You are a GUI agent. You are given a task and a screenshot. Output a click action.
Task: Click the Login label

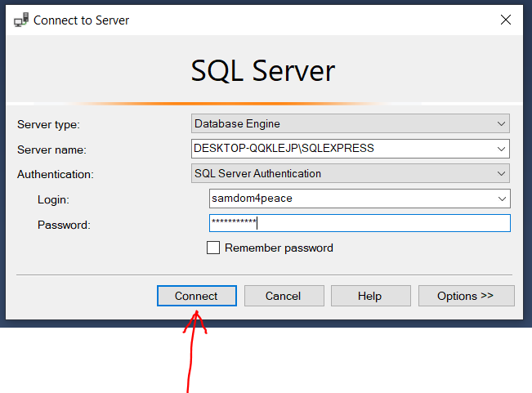(x=53, y=199)
